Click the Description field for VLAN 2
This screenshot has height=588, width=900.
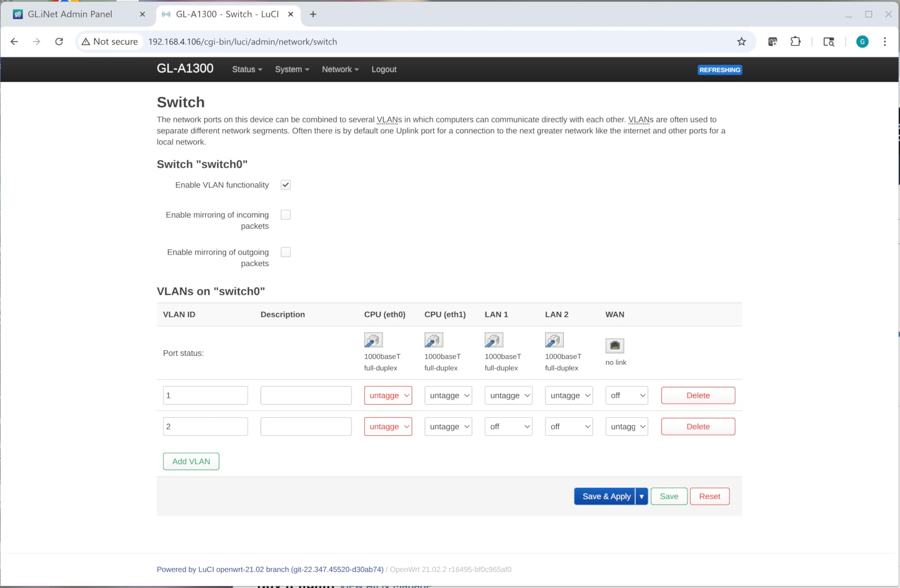tap(306, 426)
